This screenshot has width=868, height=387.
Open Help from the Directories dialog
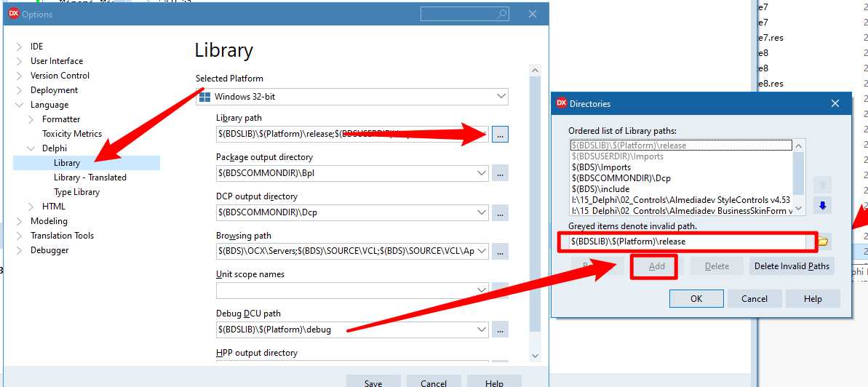(813, 298)
